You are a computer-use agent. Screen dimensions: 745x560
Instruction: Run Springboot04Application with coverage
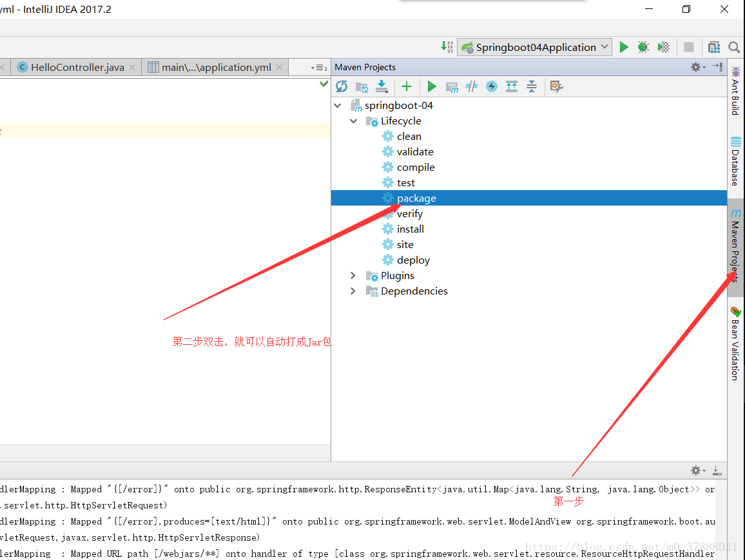(x=664, y=47)
